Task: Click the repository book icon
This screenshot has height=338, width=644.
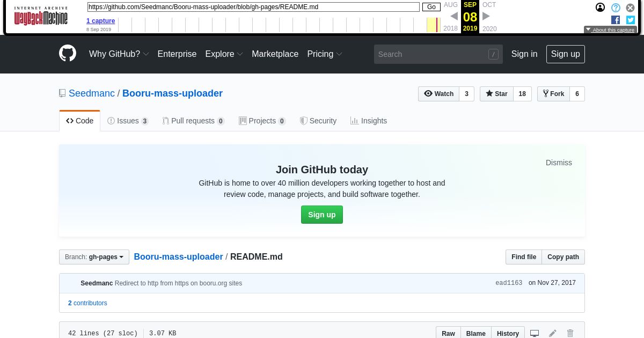Action: pos(62,93)
